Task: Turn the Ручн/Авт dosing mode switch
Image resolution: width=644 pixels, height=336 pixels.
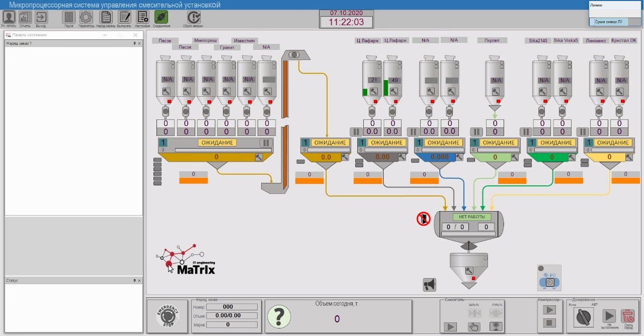Action: 583,317
